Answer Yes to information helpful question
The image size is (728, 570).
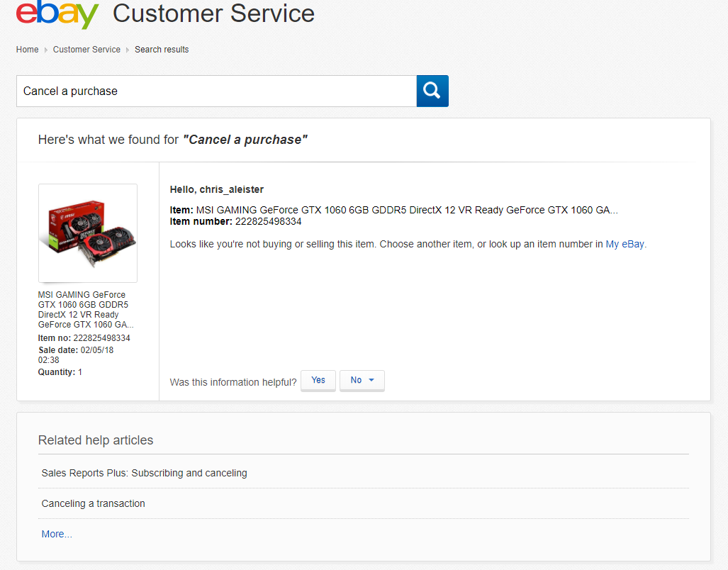318,381
